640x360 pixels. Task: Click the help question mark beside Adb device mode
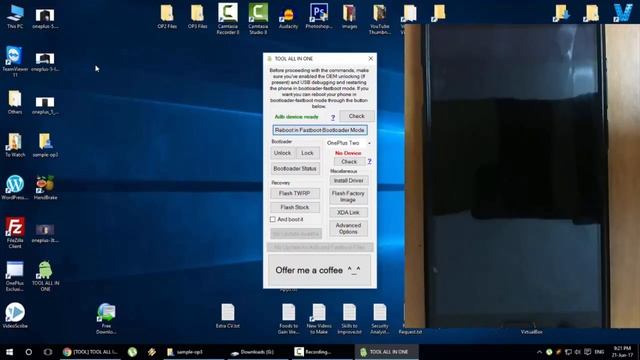[x=333, y=118]
